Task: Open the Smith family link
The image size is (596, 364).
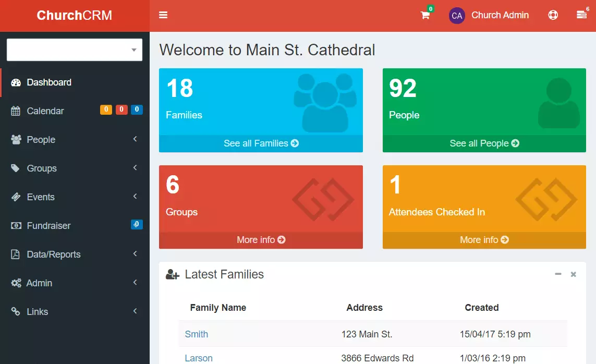Action: [196, 334]
